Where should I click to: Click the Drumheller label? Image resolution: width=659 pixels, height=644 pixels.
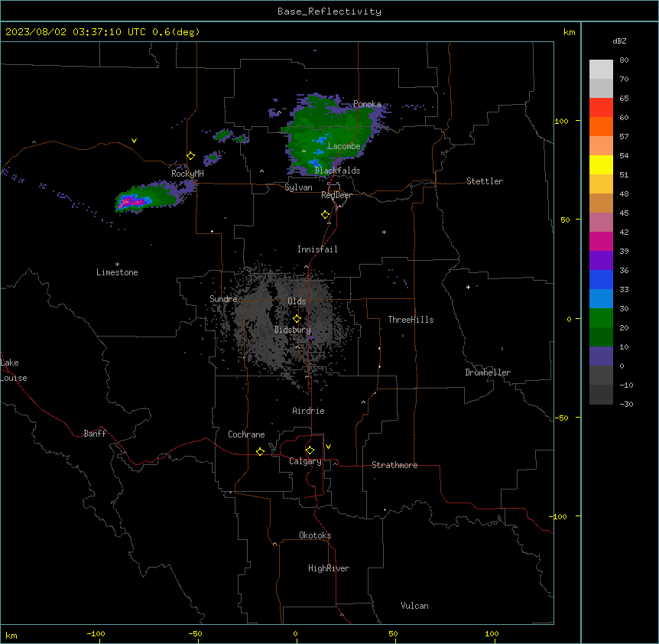pyautogui.click(x=488, y=372)
